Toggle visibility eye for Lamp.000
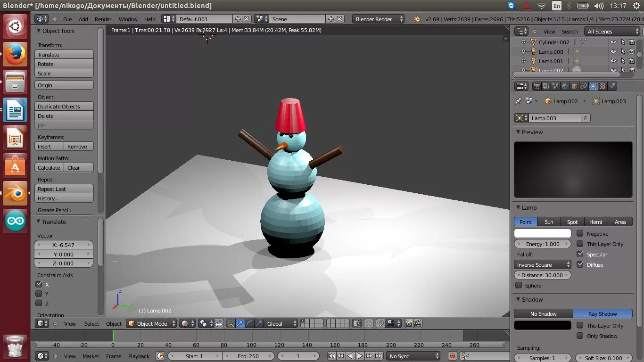644x362 pixels. (613, 51)
